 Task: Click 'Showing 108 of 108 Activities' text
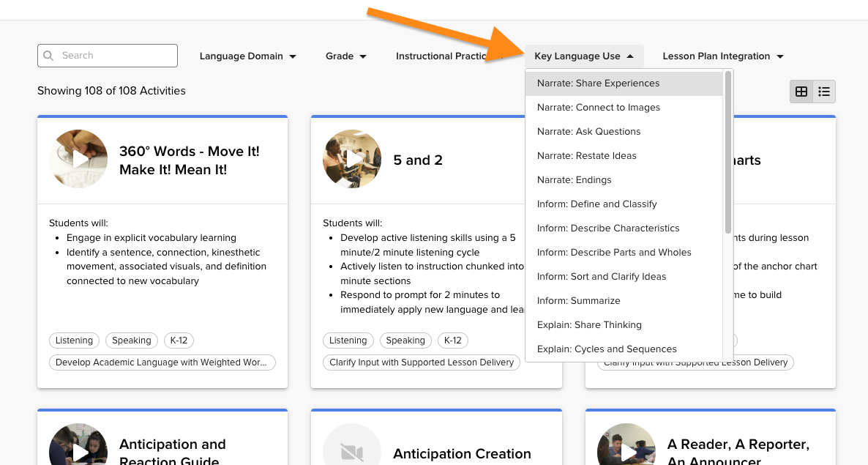pos(111,91)
